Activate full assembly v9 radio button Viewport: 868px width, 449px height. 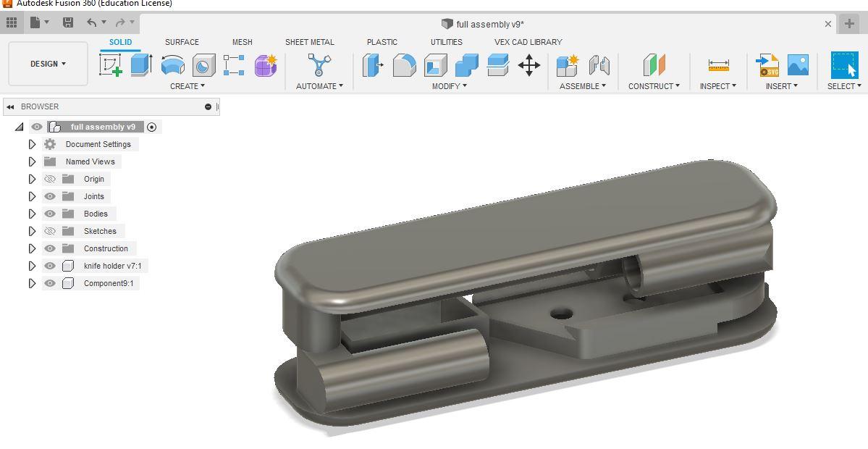[x=152, y=127]
